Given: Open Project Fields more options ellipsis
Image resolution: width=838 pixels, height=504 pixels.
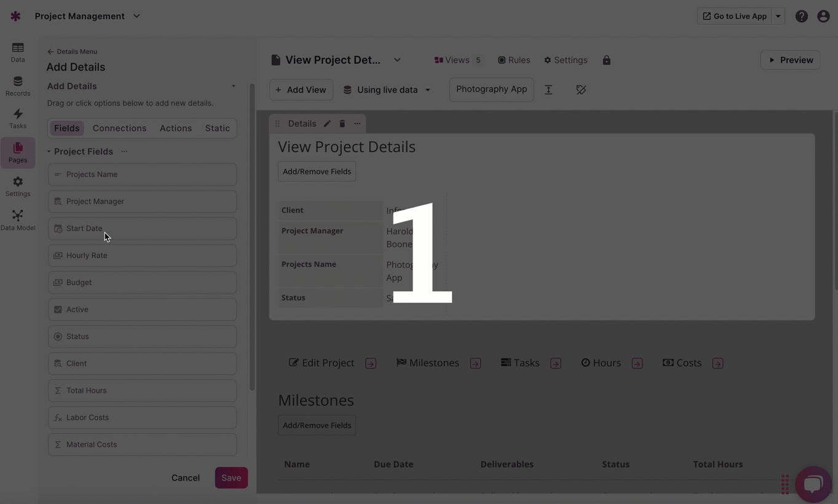Looking at the screenshot, I should click(124, 151).
